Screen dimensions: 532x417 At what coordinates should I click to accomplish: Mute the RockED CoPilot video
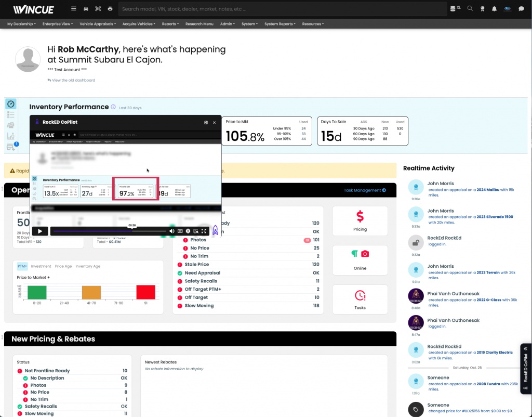click(172, 231)
